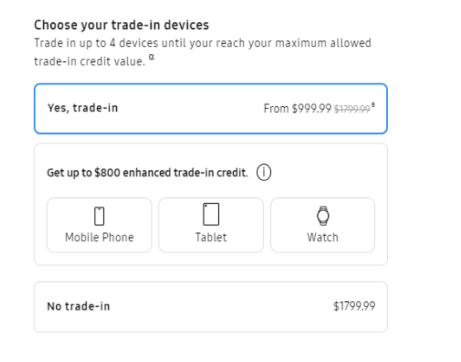461x362 pixels.
Task: Select the Yes, trade-in option card
Action: (x=211, y=109)
